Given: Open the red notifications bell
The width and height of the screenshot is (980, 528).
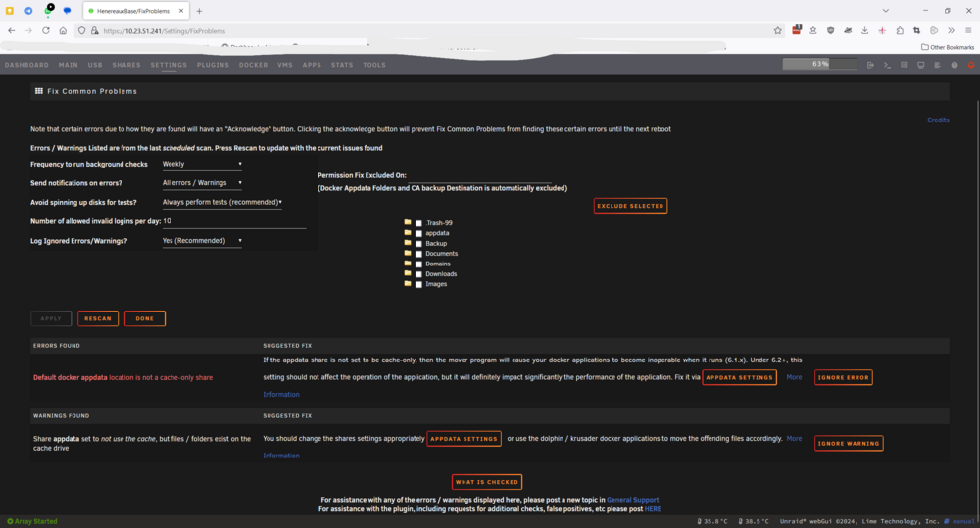Looking at the screenshot, I should coord(971,65).
